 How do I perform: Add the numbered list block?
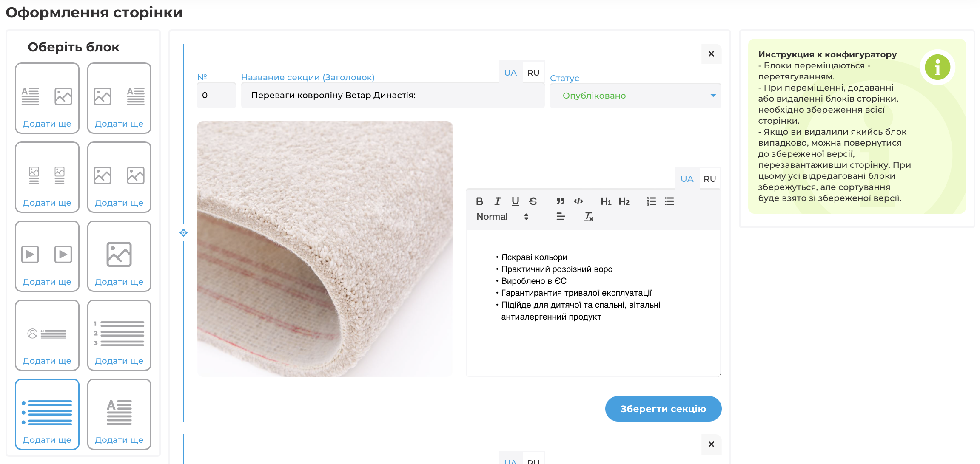point(119,335)
